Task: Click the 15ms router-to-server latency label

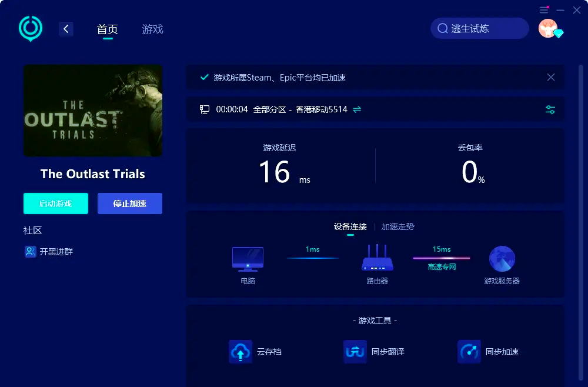Action: 442,249
